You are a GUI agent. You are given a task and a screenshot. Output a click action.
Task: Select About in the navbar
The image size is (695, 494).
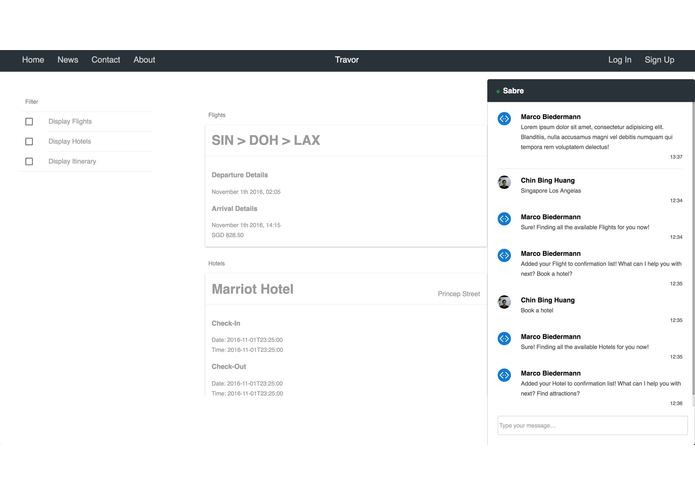(144, 60)
